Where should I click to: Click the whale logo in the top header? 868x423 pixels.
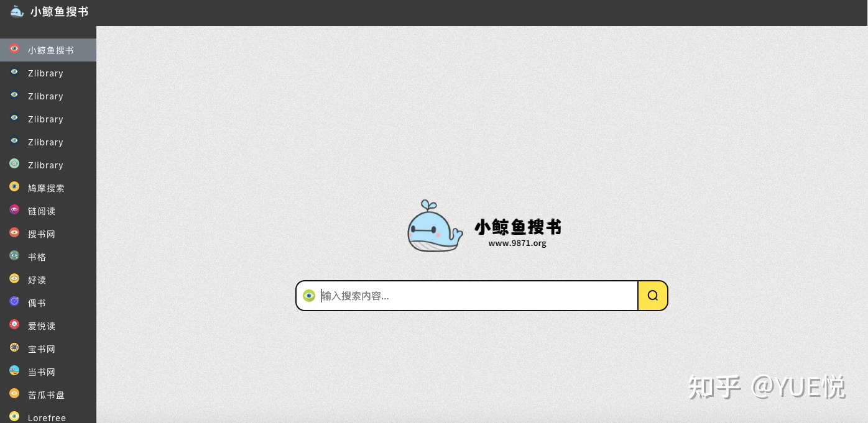pyautogui.click(x=17, y=11)
